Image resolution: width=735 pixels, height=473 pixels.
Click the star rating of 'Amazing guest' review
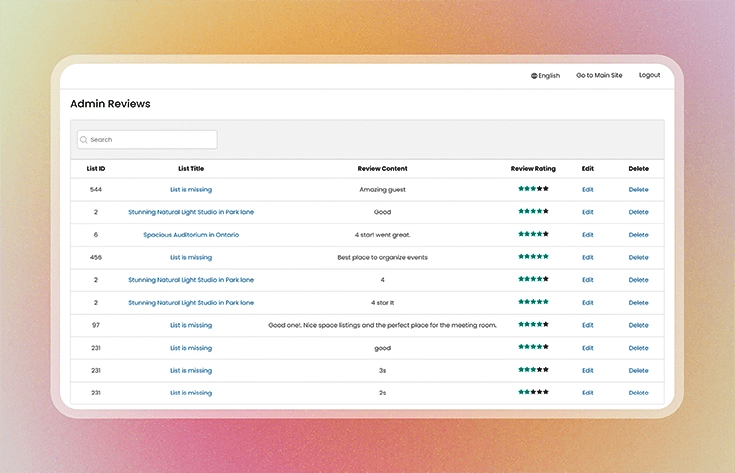tap(533, 188)
